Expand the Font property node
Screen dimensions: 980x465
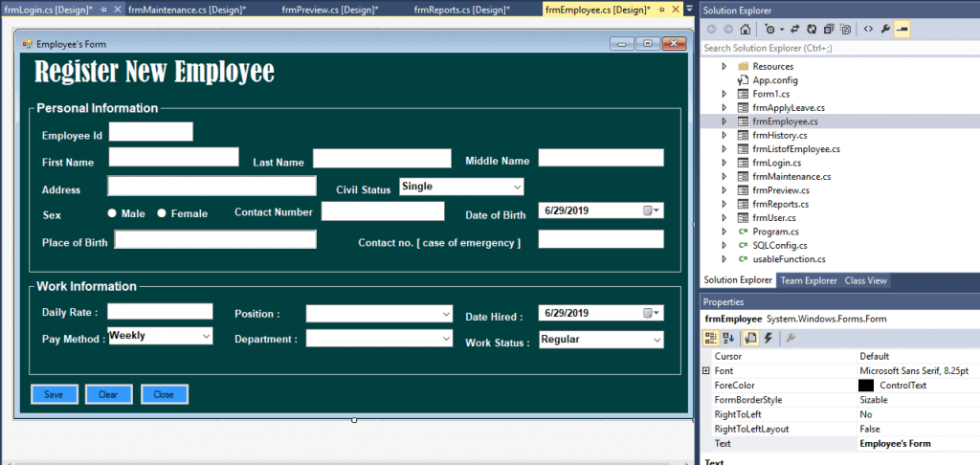point(706,370)
